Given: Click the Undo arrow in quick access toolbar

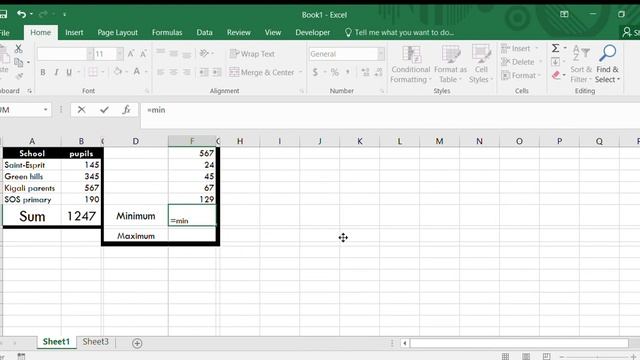Looking at the screenshot, I should pyautogui.click(x=22, y=15).
